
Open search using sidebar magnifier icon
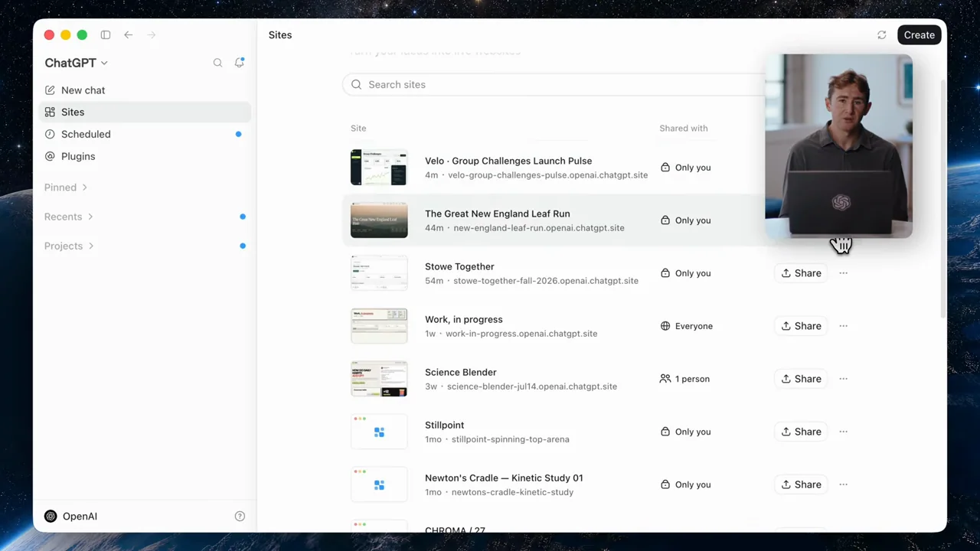click(x=217, y=63)
